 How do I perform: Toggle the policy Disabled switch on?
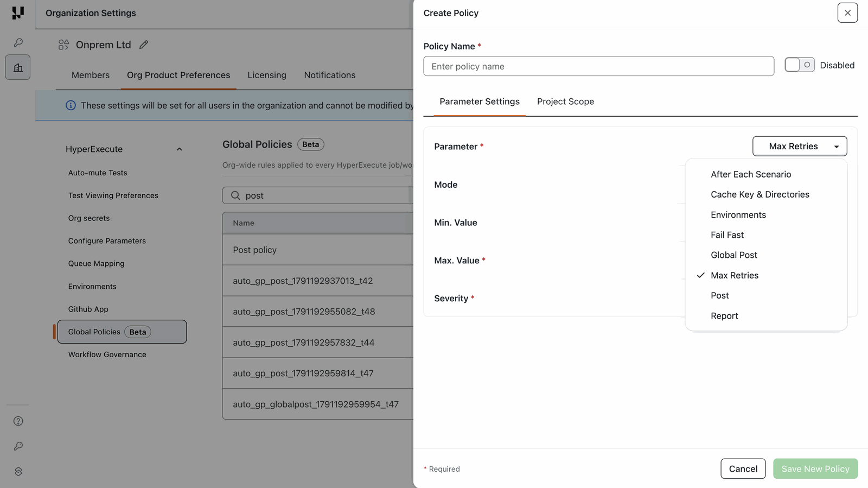pyautogui.click(x=799, y=65)
